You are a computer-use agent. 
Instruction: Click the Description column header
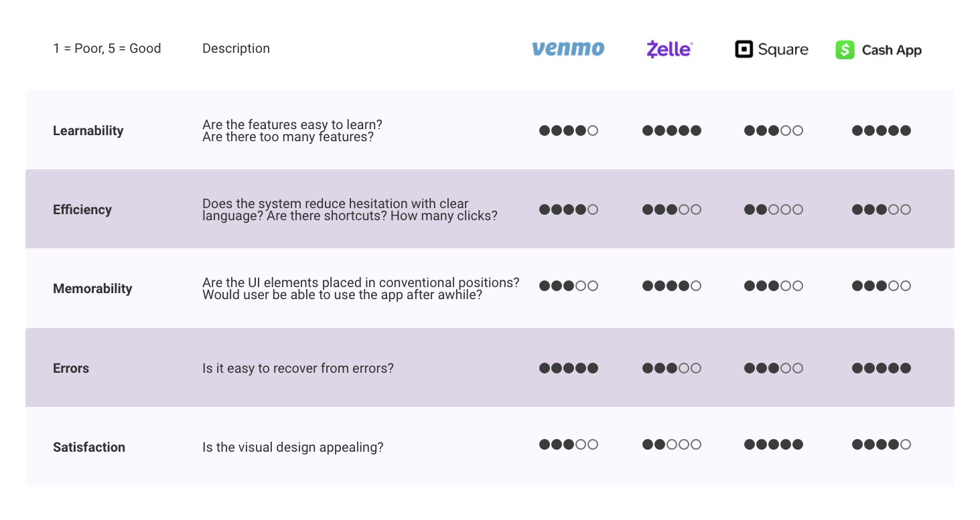point(236,48)
